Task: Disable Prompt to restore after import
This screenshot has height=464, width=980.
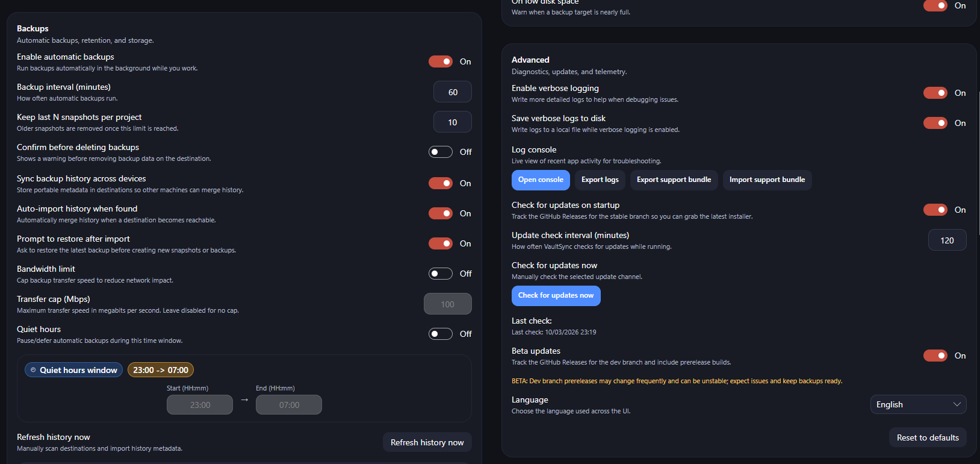Action: click(x=440, y=243)
